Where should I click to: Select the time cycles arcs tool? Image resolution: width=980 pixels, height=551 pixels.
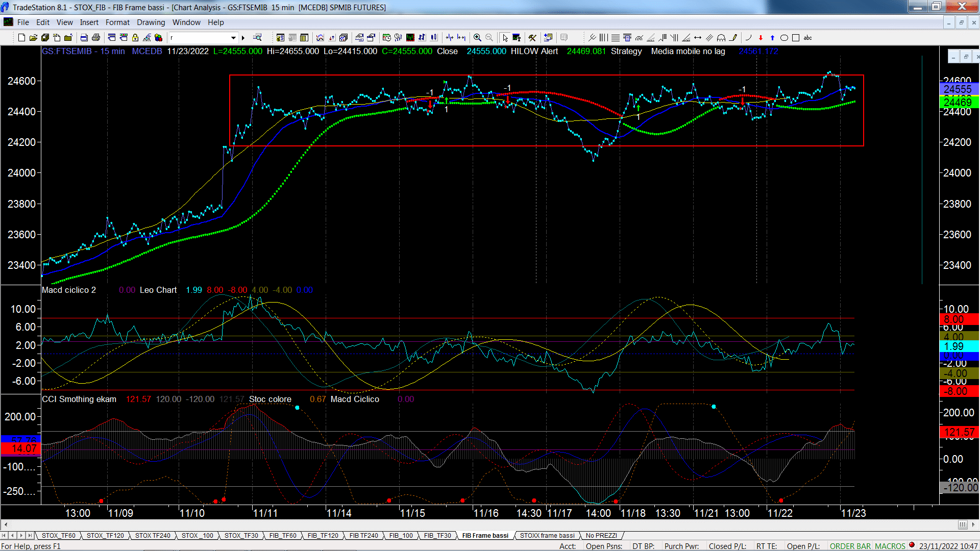[721, 38]
